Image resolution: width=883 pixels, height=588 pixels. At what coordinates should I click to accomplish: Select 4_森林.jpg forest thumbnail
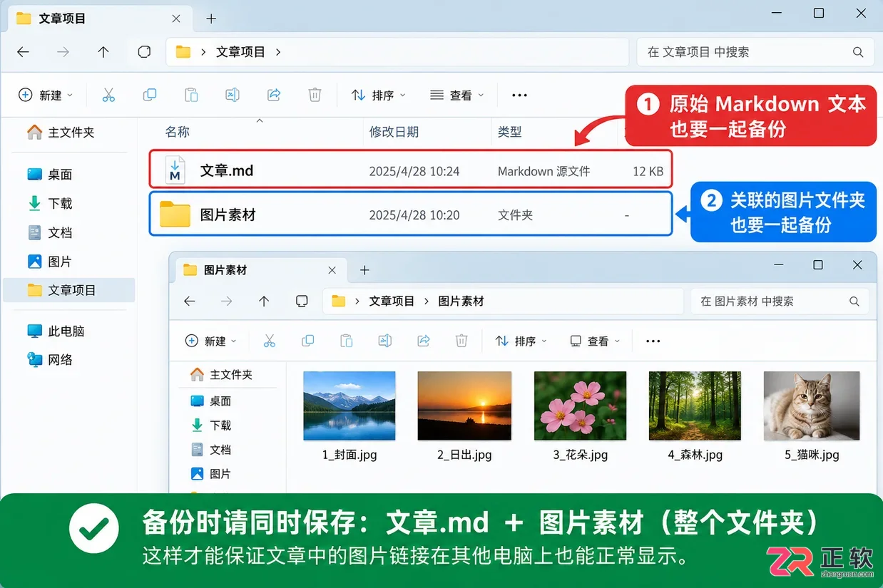click(695, 406)
